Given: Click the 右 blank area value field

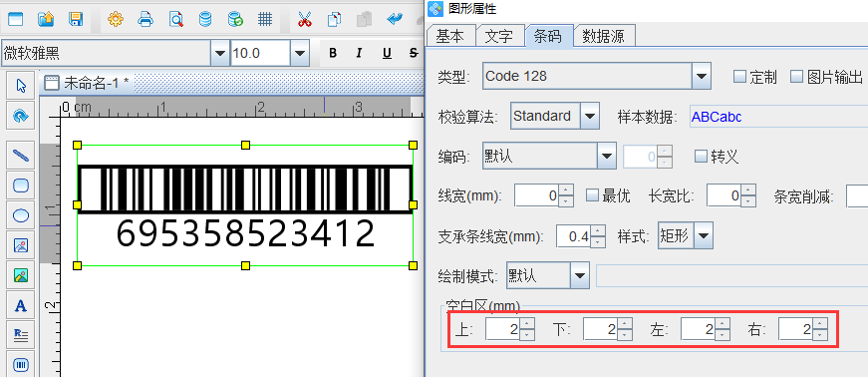Looking at the screenshot, I should 795,330.
